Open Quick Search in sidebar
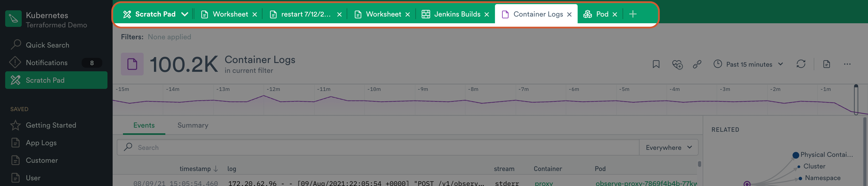 [x=56, y=45]
